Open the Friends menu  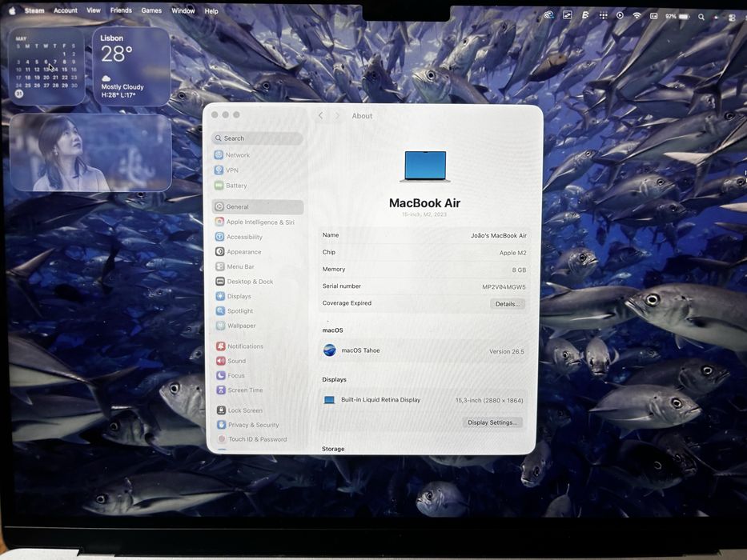click(121, 10)
